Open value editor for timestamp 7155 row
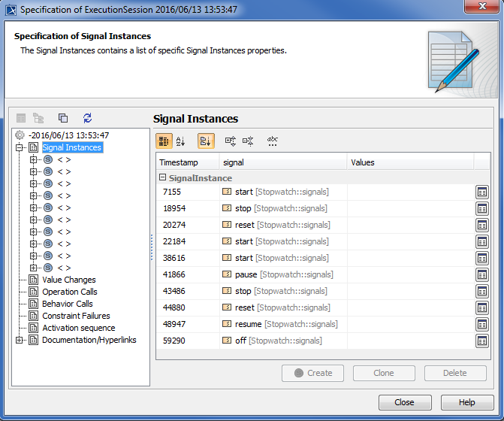The width and height of the screenshot is (504, 421). (x=481, y=192)
